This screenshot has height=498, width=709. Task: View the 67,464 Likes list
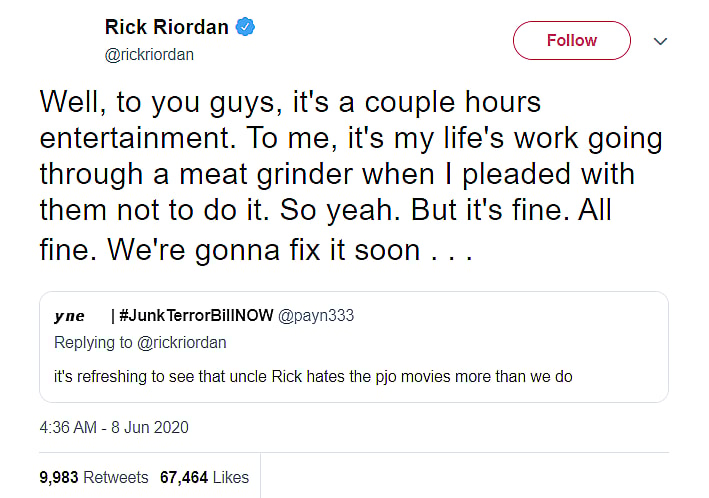coord(204,477)
